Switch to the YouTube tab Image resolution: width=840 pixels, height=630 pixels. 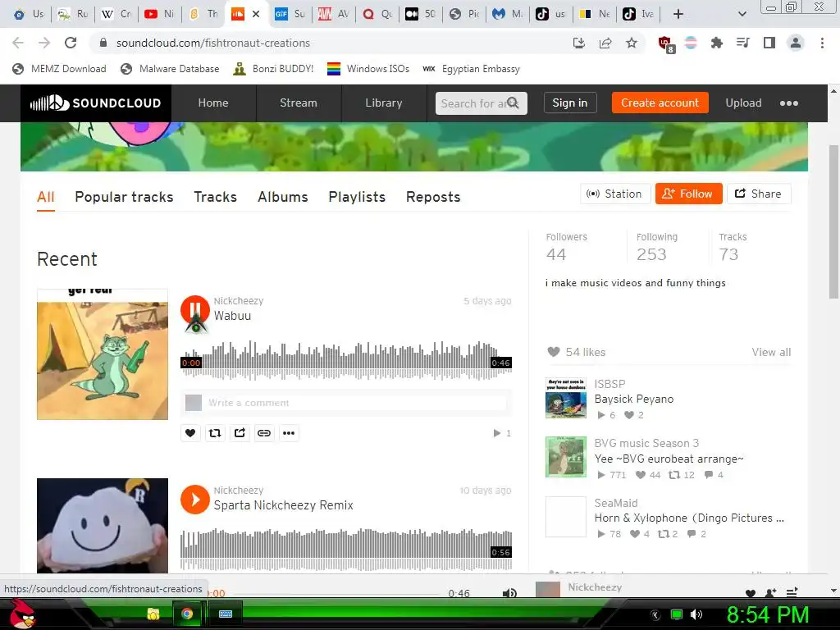[x=159, y=14]
